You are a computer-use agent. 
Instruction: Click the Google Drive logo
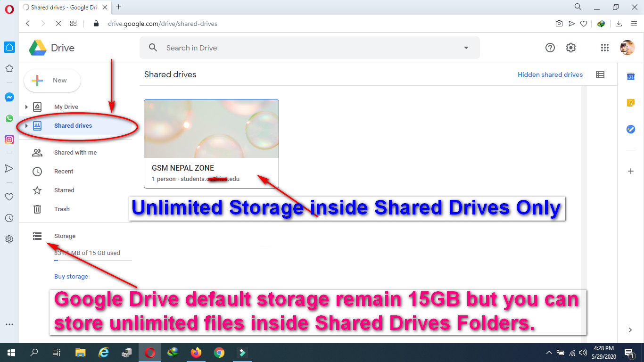pyautogui.click(x=37, y=48)
